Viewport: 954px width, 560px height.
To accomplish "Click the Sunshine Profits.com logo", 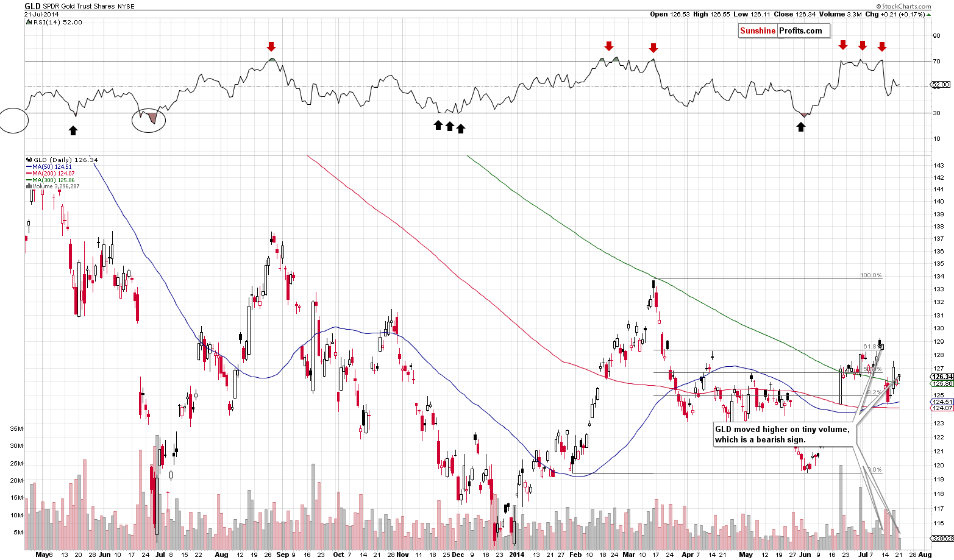I will tap(783, 30).
